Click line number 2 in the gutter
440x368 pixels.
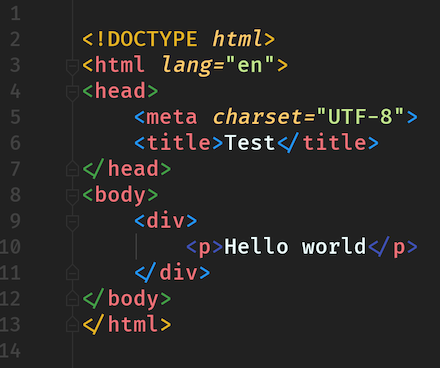click(x=15, y=39)
